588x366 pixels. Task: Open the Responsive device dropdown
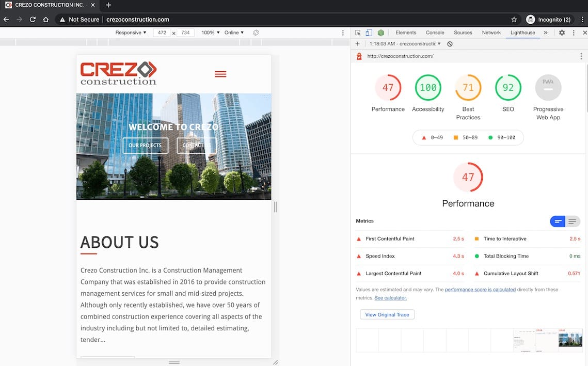[131, 33]
